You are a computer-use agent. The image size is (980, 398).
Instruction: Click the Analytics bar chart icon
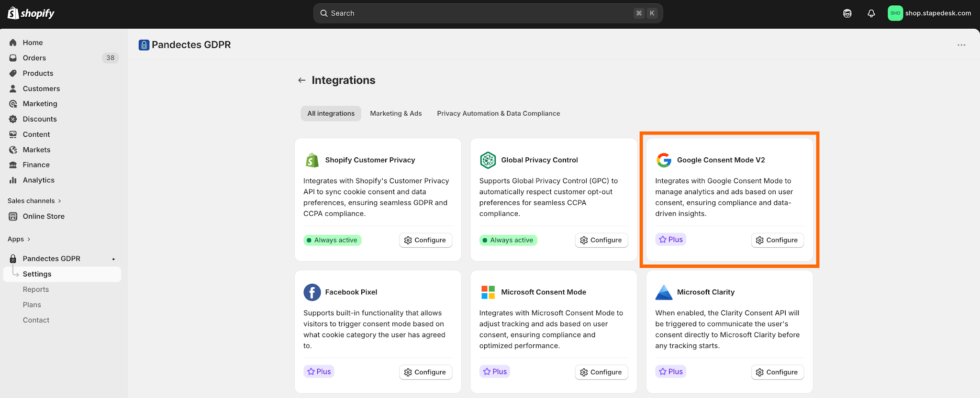pyautogui.click(x=13, y=180)
